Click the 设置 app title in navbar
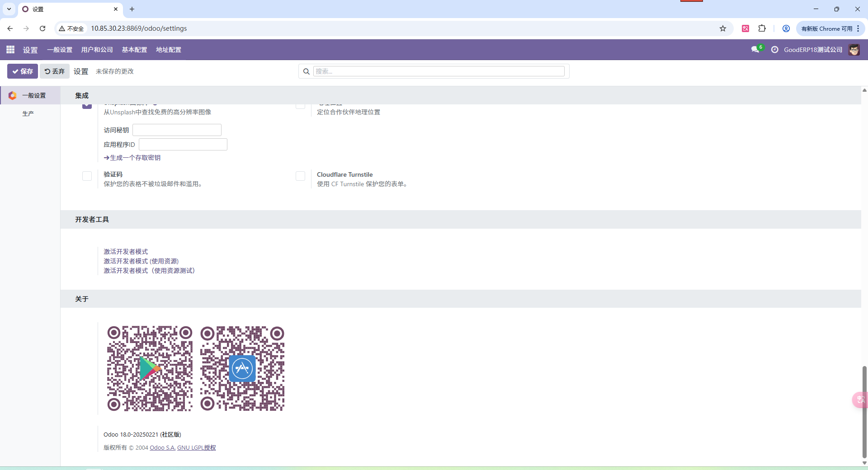The image size is (868, 470). pos(30,50)
